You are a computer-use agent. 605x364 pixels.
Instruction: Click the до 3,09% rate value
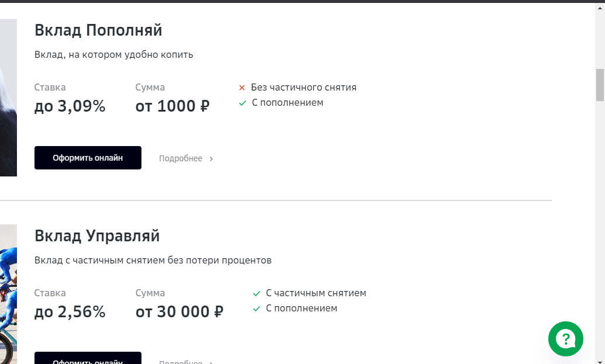point(70,106)
